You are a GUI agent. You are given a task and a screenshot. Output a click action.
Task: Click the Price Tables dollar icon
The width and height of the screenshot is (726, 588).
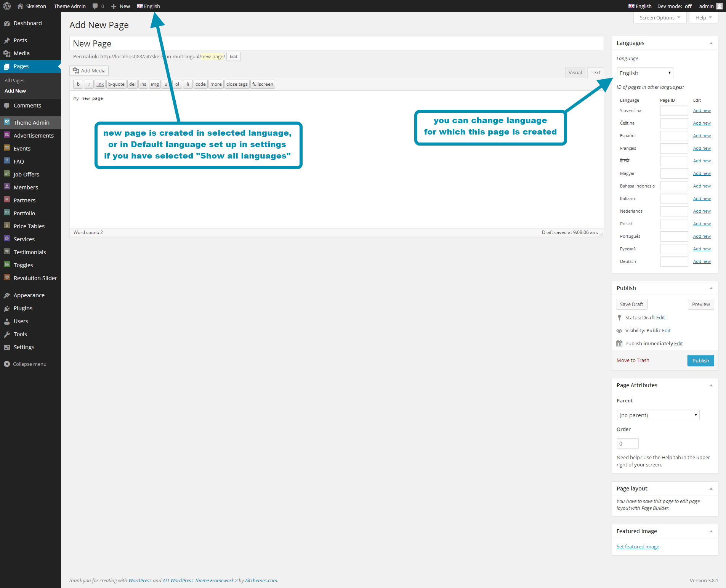point(7,226)
